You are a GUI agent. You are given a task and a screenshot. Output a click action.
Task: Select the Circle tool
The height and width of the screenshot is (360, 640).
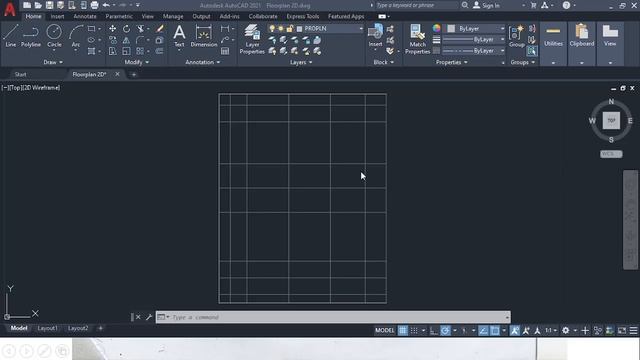coord(54,36)
